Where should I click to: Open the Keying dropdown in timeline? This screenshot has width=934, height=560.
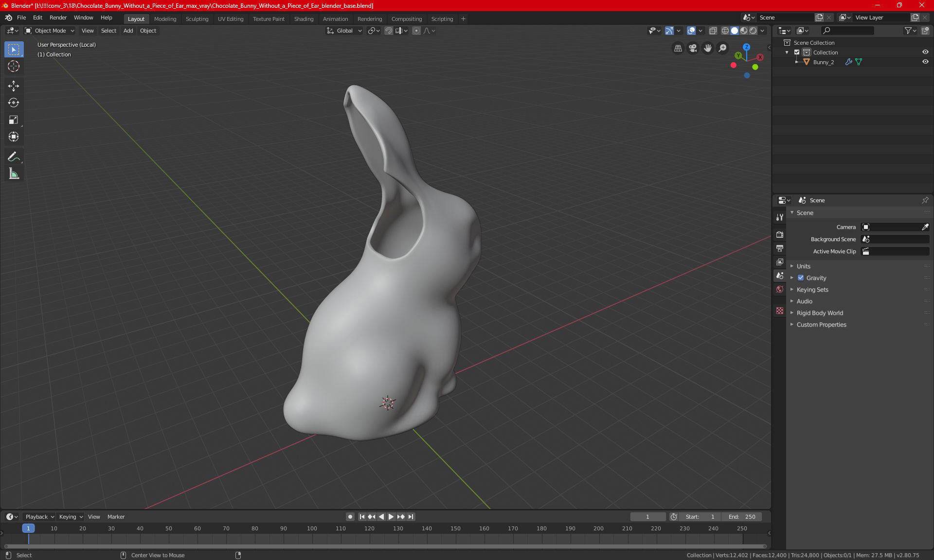tap(71, 517)
